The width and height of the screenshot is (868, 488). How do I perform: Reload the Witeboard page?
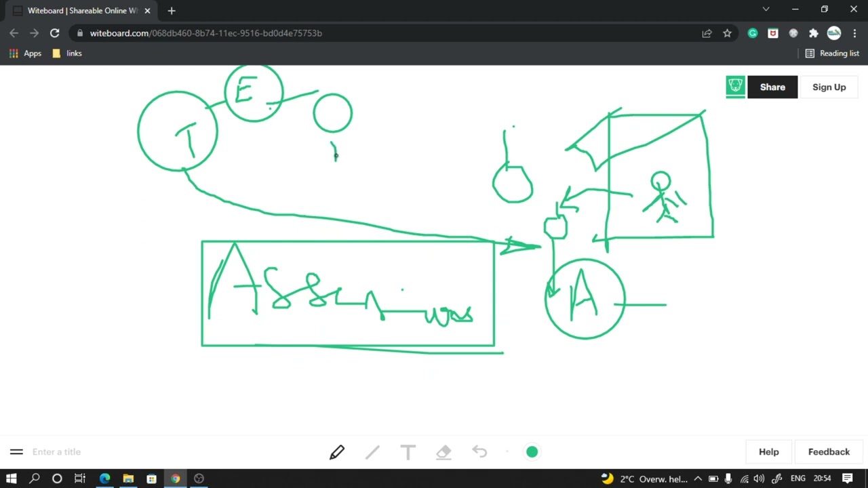[x=55, y=33]
